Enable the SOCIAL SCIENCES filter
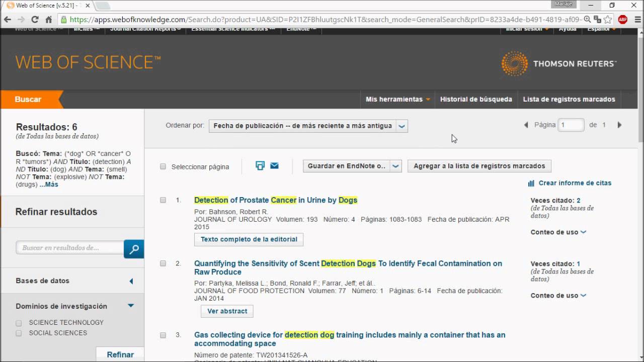This screenshot has height=362, width=644. point(19,333)
